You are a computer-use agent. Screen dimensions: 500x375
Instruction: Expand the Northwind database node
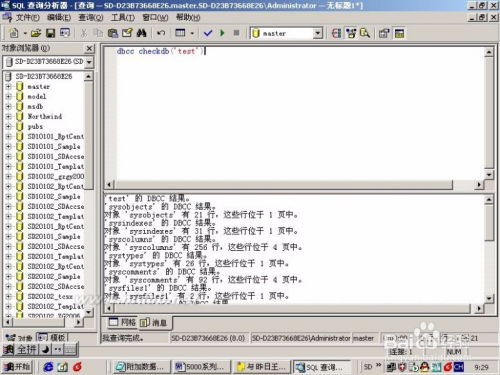click(x=8, y=116)
